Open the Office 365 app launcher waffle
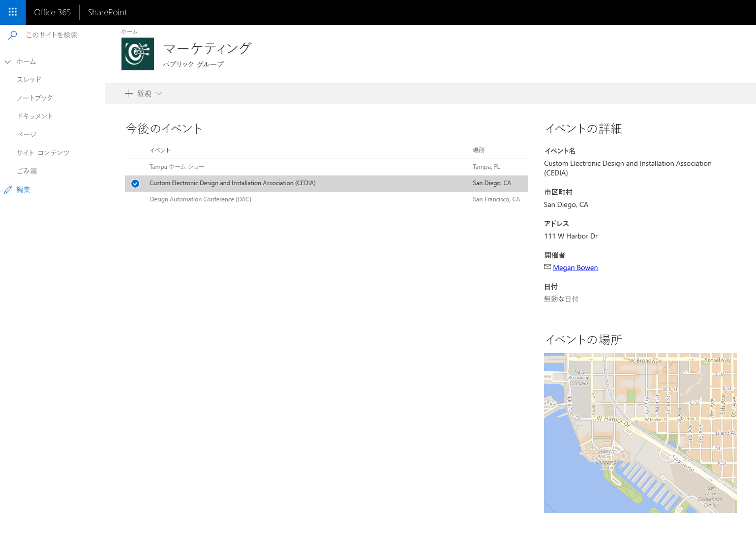 pyautogui.click(x=13, y=12)
